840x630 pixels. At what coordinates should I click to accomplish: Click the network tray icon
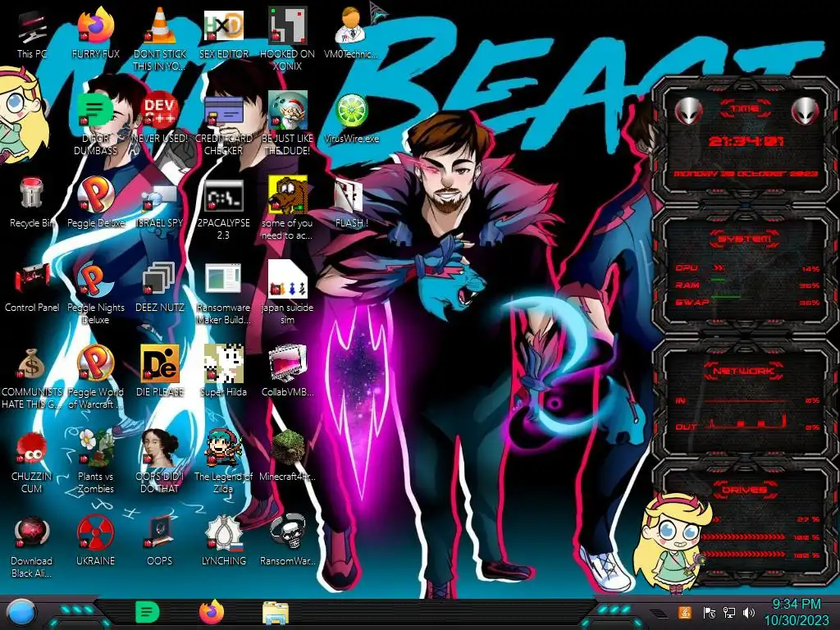tap(728, 612)
